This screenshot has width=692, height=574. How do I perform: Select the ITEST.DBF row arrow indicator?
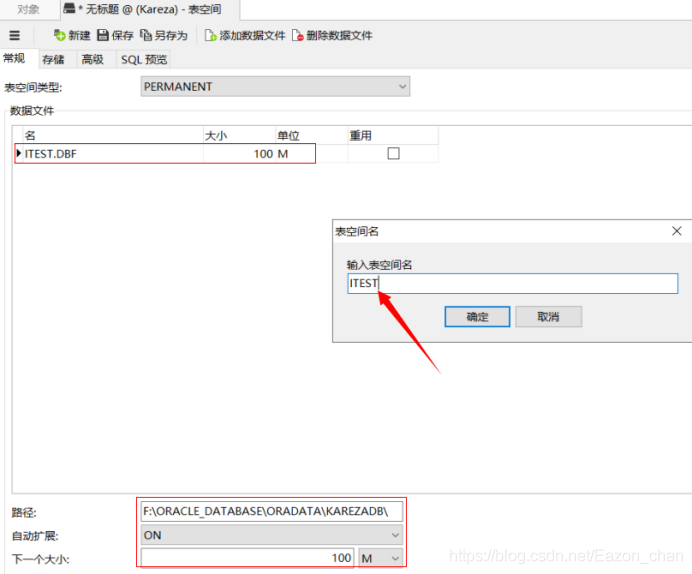click(x=19, y=153)
